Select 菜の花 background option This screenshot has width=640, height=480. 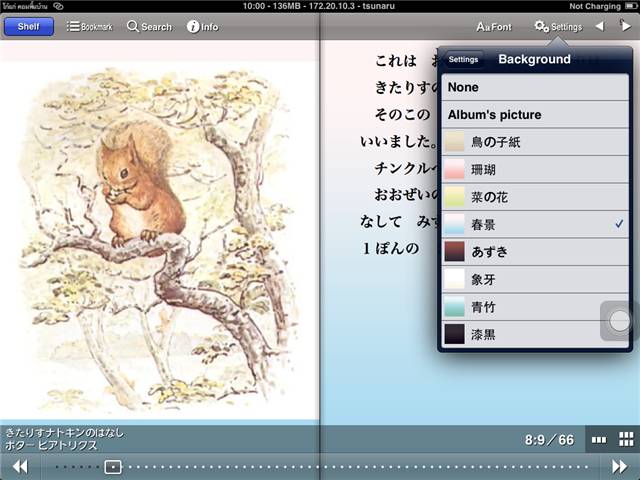tap(535, 197)
